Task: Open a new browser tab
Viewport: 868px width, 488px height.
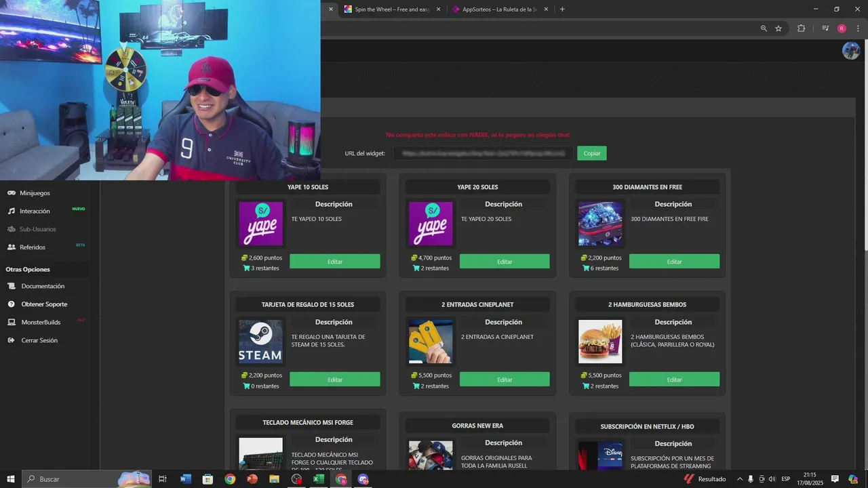Action: pos(562,9)
